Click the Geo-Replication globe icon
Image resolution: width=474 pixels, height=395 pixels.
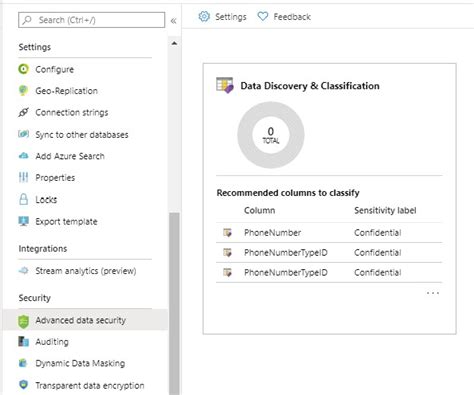click(23, 91)
